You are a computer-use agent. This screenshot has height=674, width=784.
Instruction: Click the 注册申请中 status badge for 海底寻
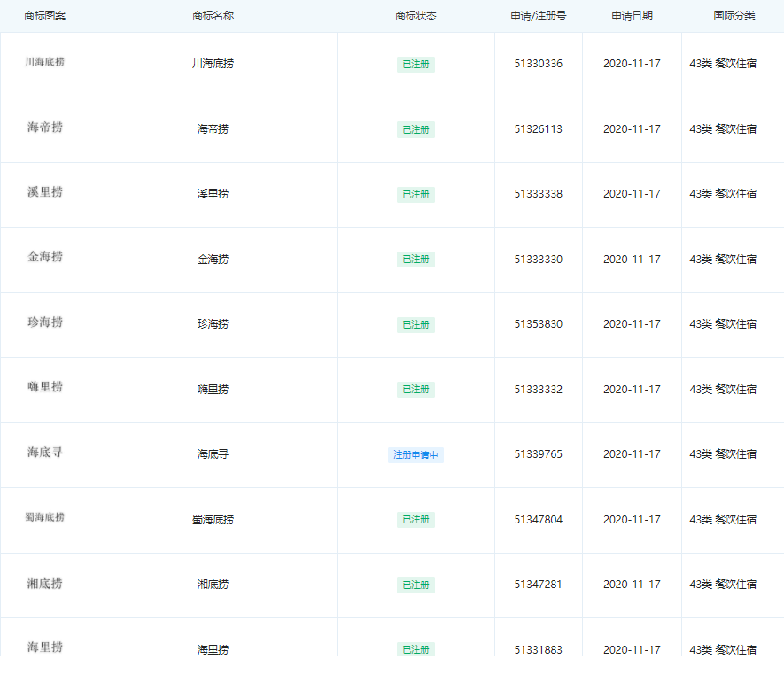pos(415,455)
